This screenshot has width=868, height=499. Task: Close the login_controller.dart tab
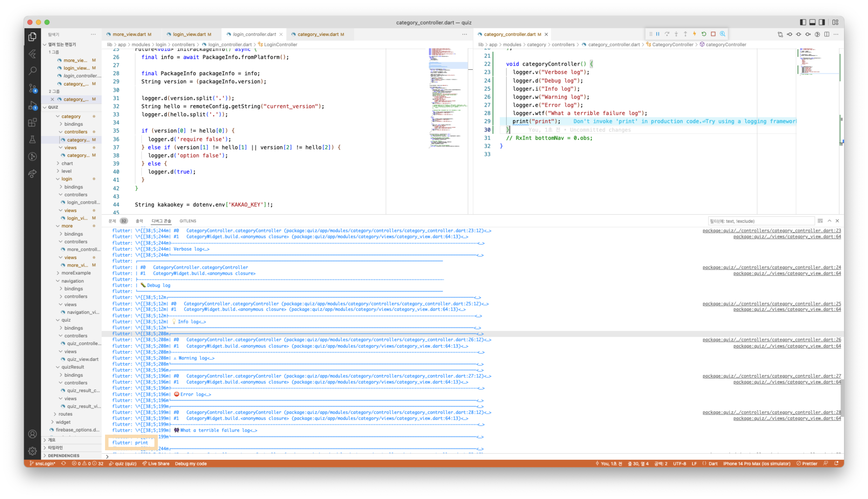pos(281,34)
